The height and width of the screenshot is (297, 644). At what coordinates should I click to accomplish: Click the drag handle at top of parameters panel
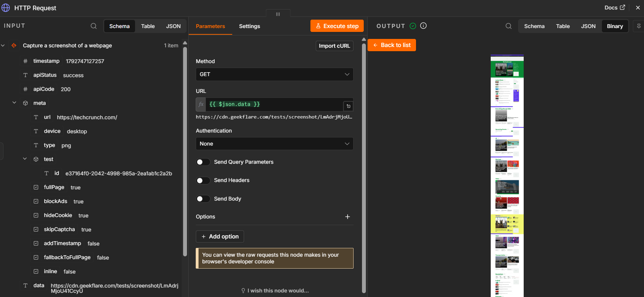pyautogui.click(x=278, y=14)
